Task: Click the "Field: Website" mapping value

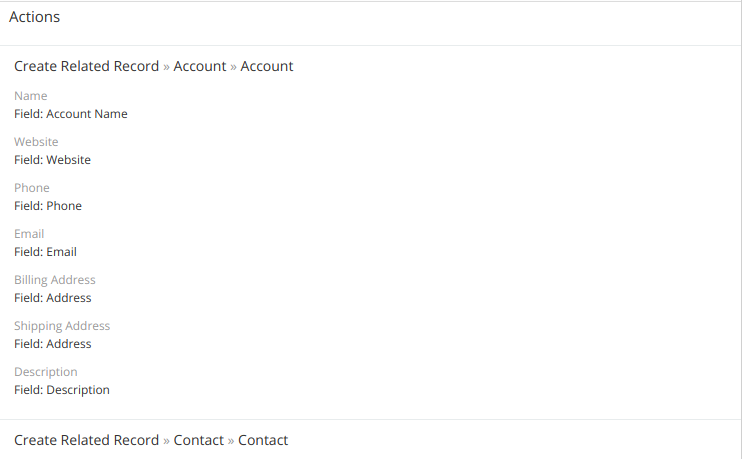Action: click(x=52, y=160)
